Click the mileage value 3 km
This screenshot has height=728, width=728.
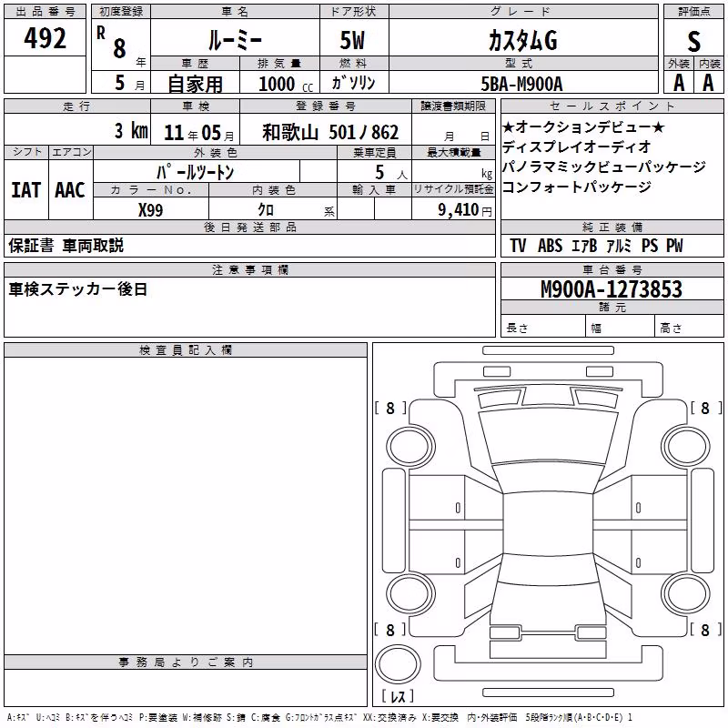click(x=131, y=130)
